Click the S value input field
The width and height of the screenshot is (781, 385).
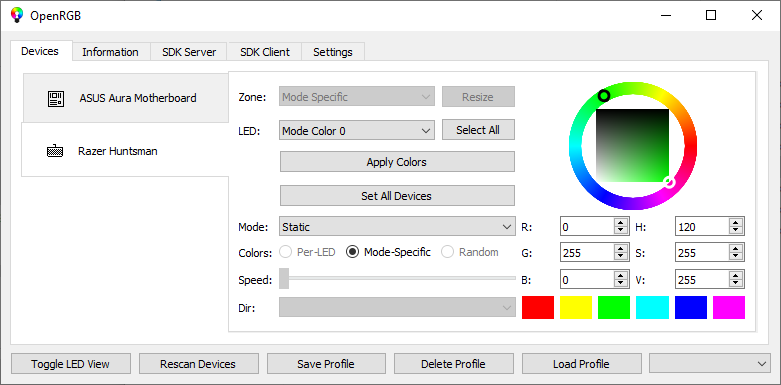coord(702,253)
